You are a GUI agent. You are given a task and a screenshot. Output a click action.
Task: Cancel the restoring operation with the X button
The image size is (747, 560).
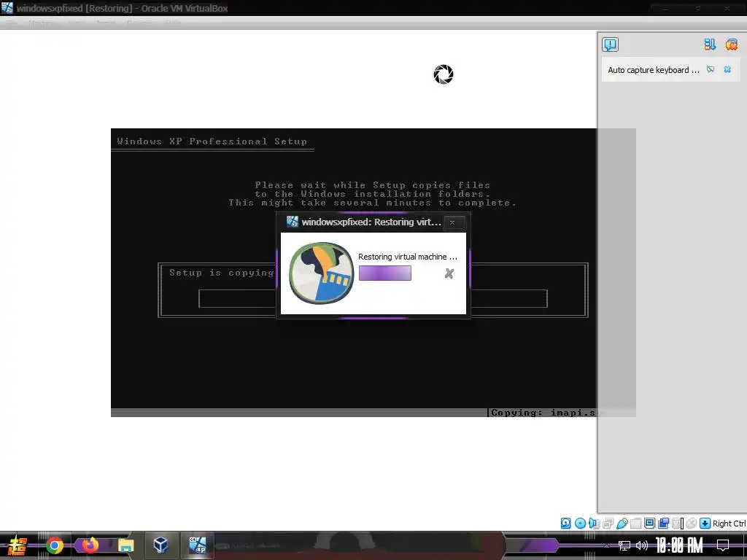449,273
